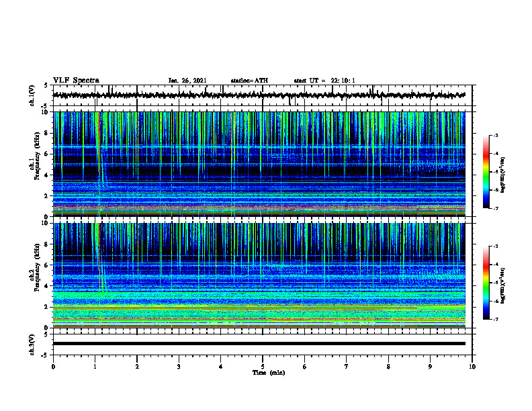Click the time-axis tick label "1"
The width and height of the screenshot is (532, 411).
point(95,367)
